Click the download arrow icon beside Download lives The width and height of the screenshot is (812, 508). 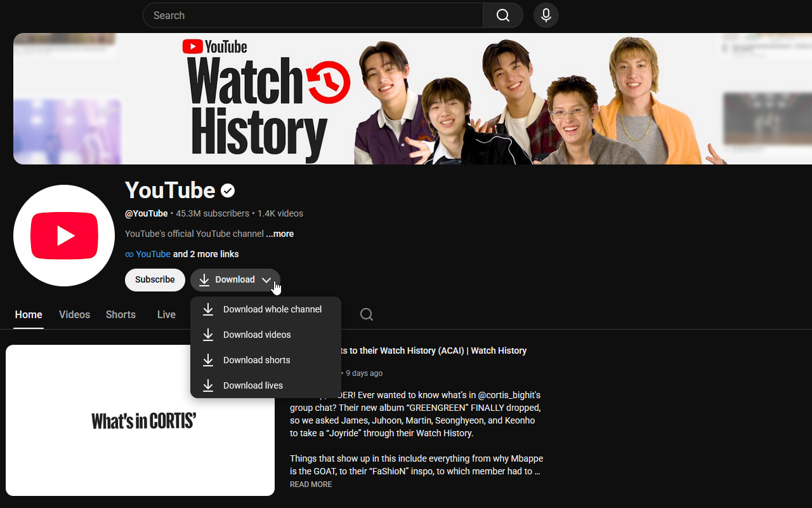[207, 385]
